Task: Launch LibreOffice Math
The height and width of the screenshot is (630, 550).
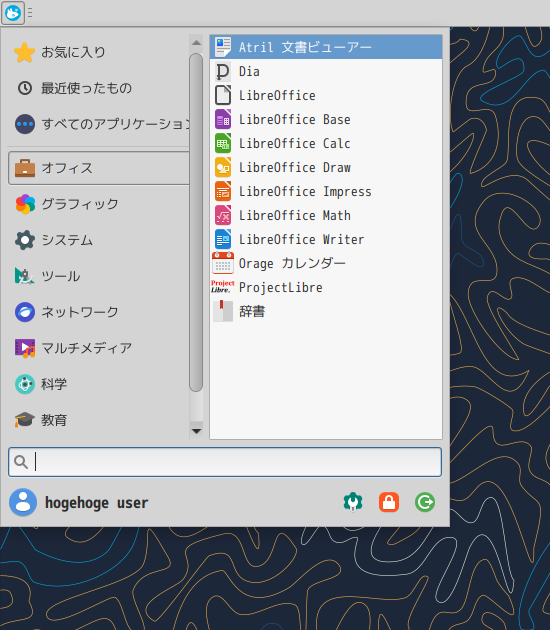Action: (326, 215)
